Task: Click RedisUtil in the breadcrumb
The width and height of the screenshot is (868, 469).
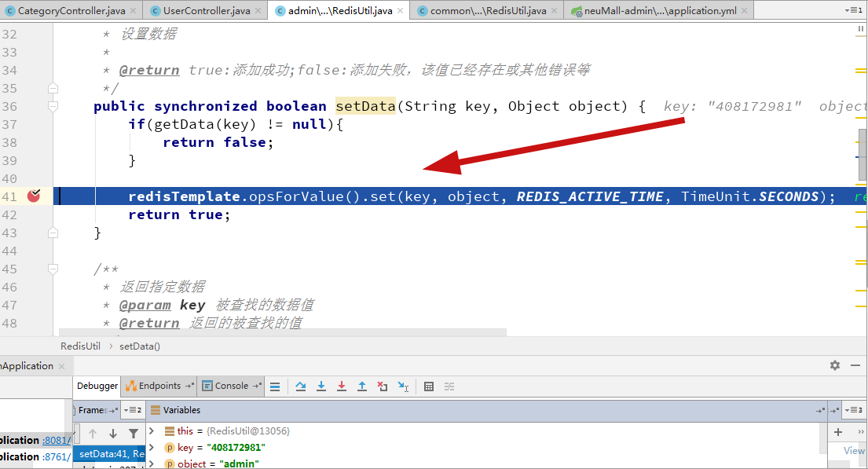Action: pyautogui.click(x=80, y=346)
